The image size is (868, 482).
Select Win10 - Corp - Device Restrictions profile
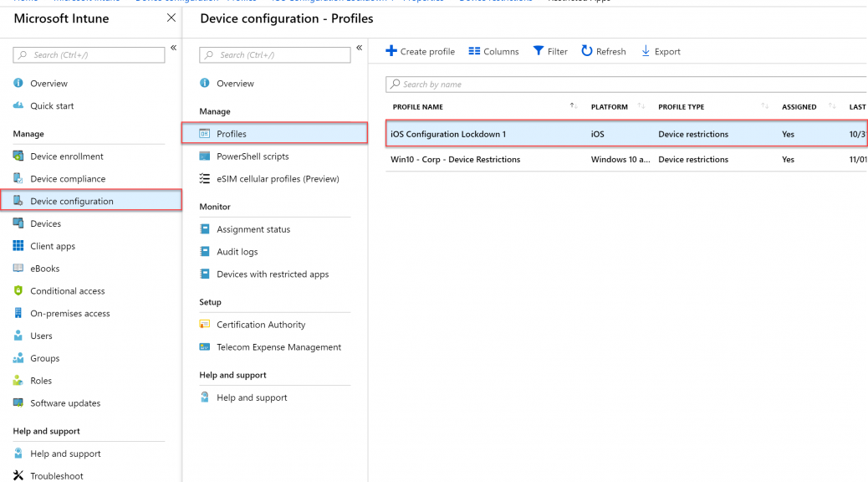626,159
